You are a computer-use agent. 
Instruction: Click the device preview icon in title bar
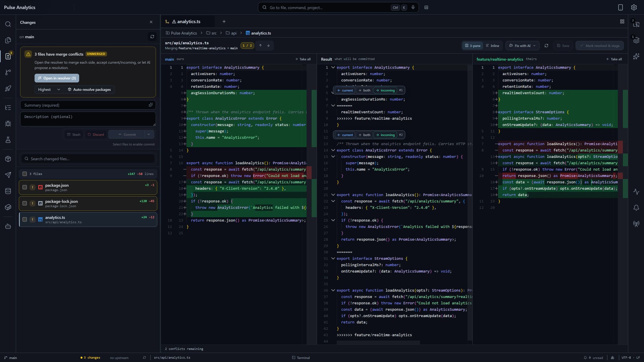(620, 7)
